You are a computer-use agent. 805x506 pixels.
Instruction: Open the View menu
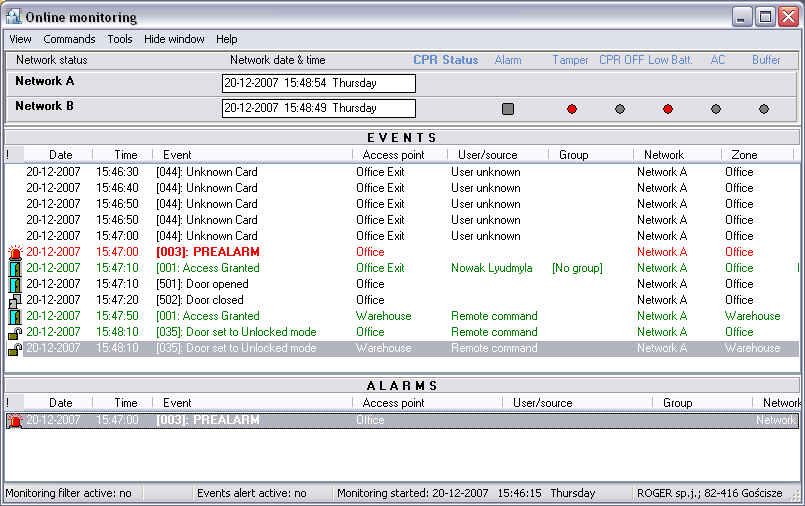point(20,39)
